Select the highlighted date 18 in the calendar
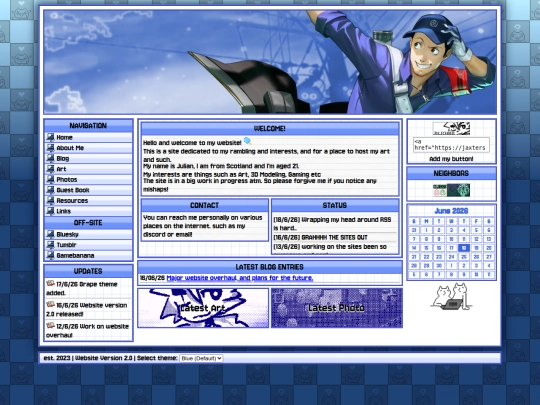The image size is (540, 405). (464, 248)
